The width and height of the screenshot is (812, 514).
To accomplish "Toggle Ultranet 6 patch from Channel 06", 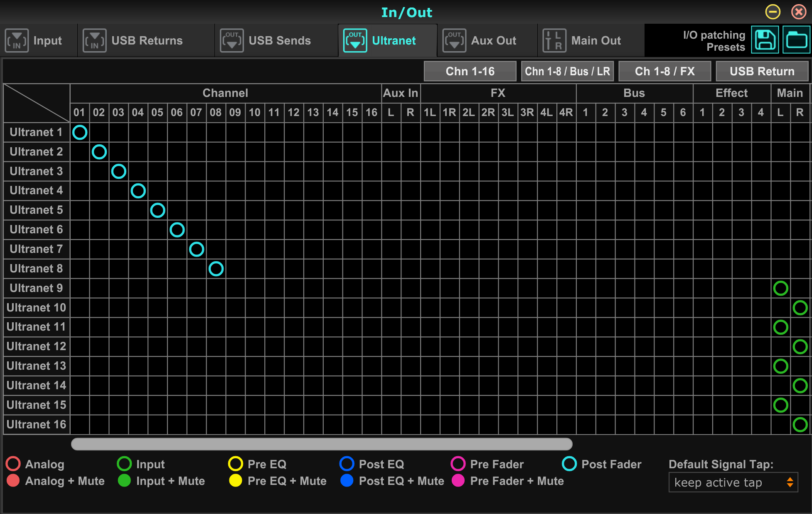I will click(x=177, y=230).
